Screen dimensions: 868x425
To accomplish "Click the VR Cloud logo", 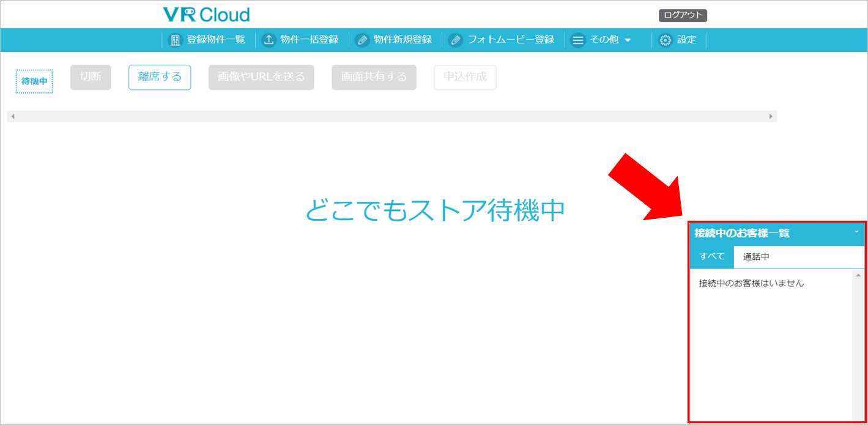I will coord(206,15).
